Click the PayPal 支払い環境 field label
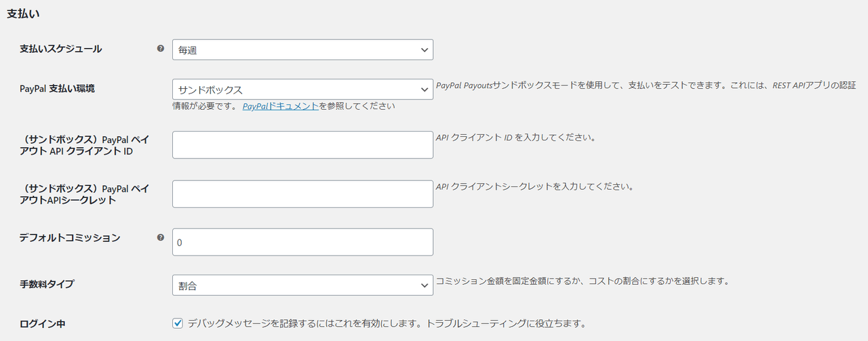Image resolution: width=868 pixels, height=341 pixels. [x=58, y=89]
